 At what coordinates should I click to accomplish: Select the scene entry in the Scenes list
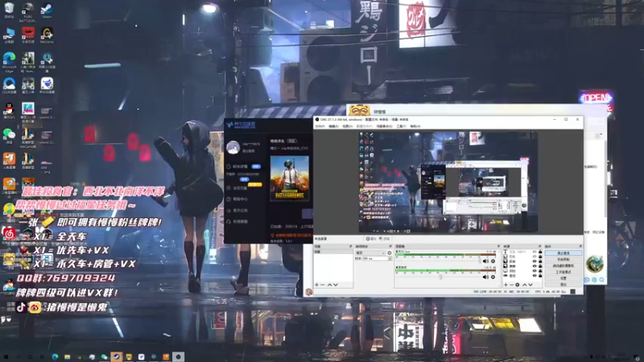click(x=333, y=252)
